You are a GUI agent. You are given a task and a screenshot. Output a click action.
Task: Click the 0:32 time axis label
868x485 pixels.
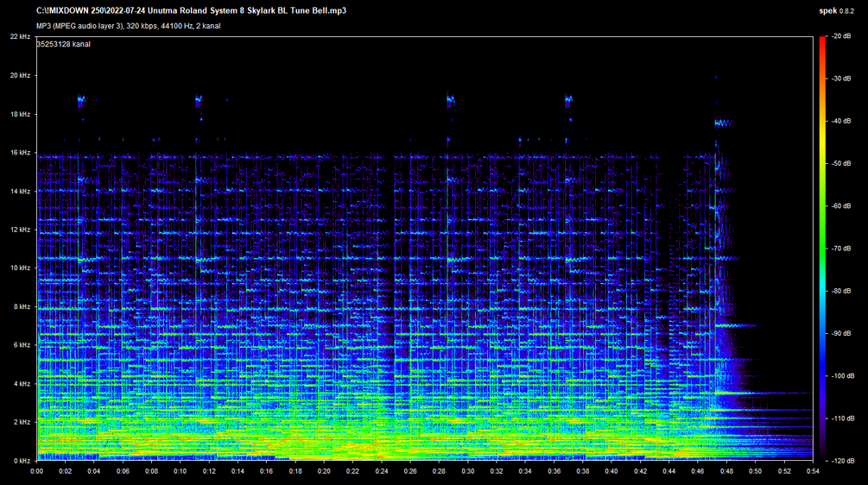click(x=497, y=471)
